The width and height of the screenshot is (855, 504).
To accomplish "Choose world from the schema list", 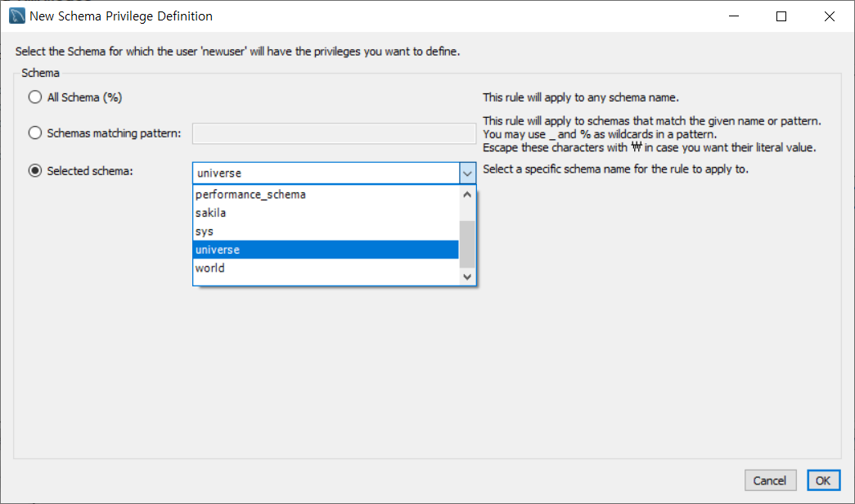I will (x=326, y=268).
